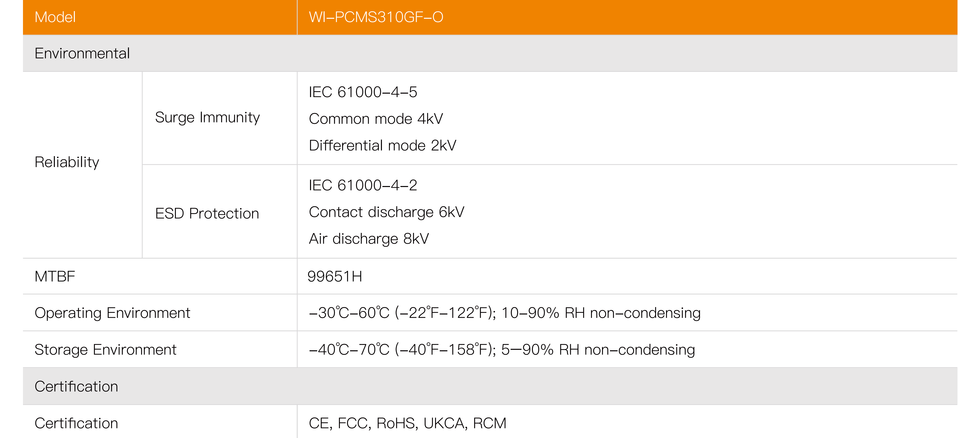
Task: Click the gray Certification section heading
Action: pyautogui.click(x=77, y=387)
